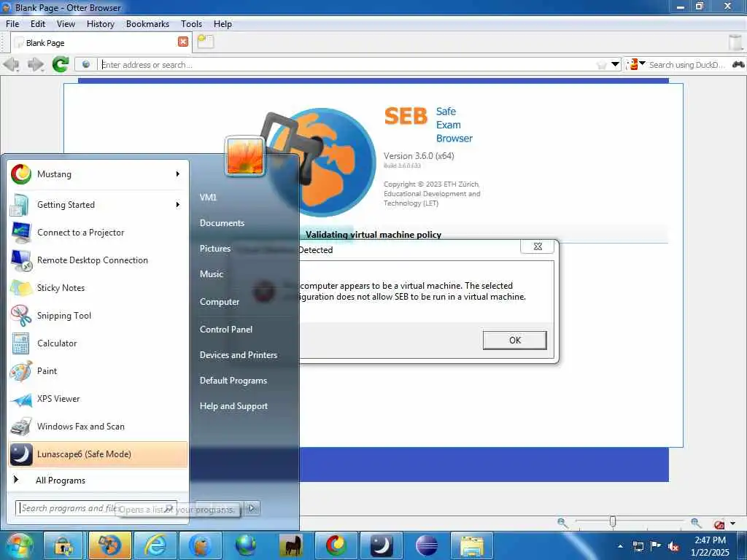Click the Search programs and files box
Viewport: 747px width, 560px height.
pyautogui.click(x=96, y=508)
